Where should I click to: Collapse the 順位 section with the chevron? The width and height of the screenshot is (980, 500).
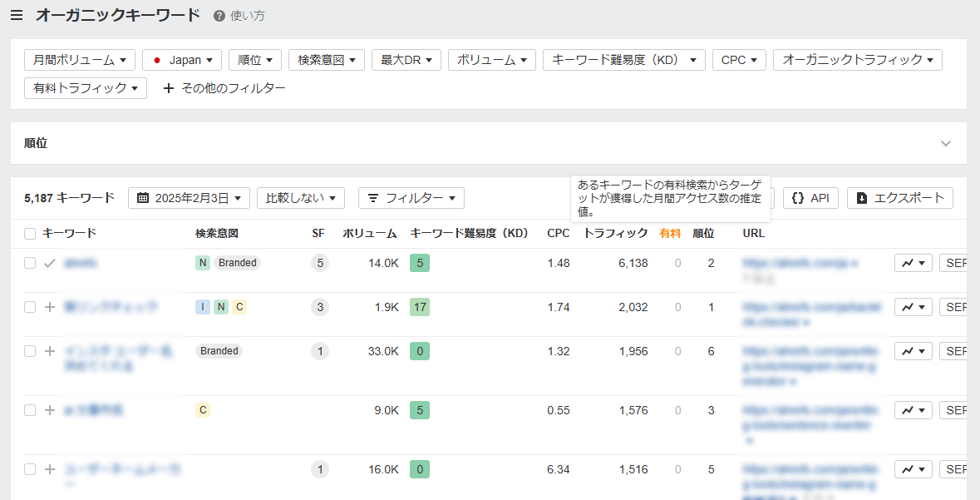[945, 143]
